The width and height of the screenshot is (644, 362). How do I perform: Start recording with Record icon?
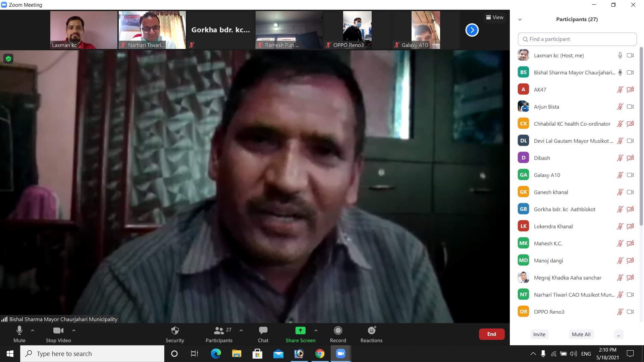[338, 331]
